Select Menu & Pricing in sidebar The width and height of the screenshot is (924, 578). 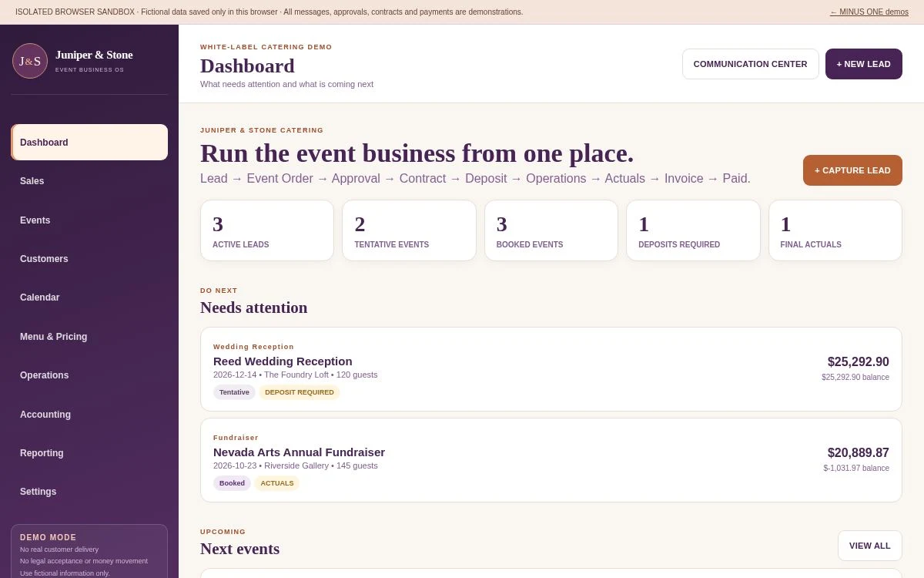coord(89,337)
